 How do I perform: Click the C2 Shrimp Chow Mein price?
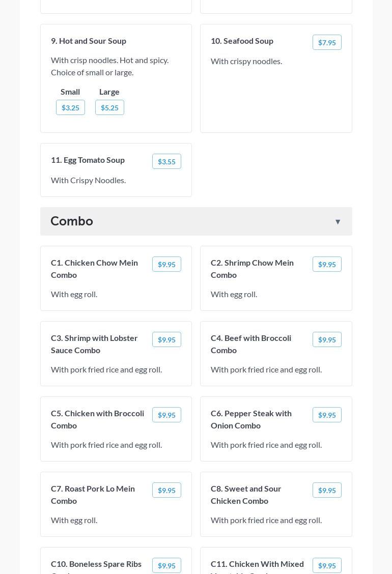[x=327, y=264]
